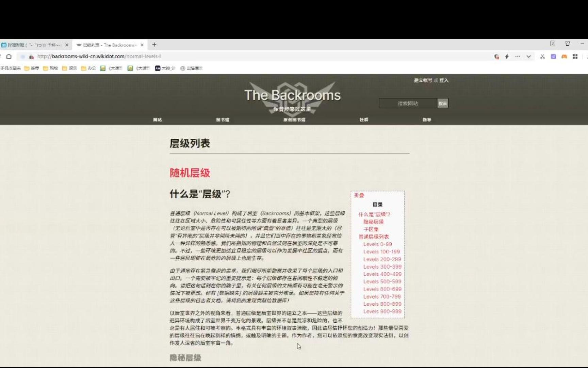Image resolution: width=588 pixels, height=368 pixels.
Task: Open the 推荐 bookmarks folder
Action: click(x=32, y=68)
